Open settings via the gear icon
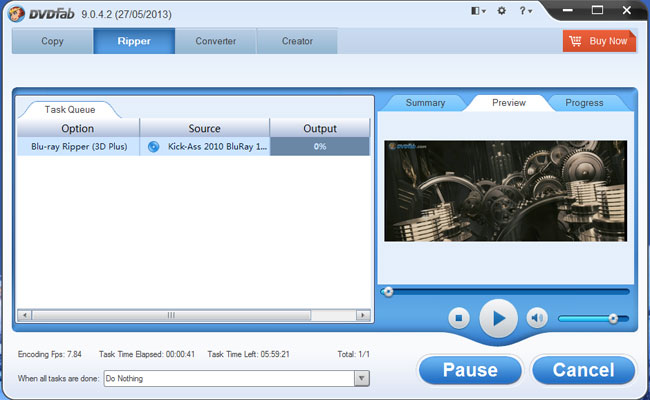The image size is (650, 400). click(502, 11)
